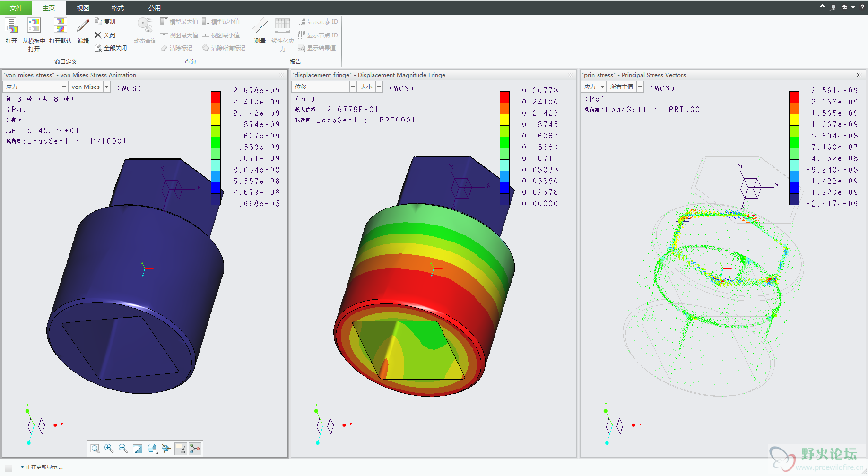Image resolution: width=868 pixels, height=476 pixels.
Task: Toggle the annotation display eye button
Action: [181, 449]
